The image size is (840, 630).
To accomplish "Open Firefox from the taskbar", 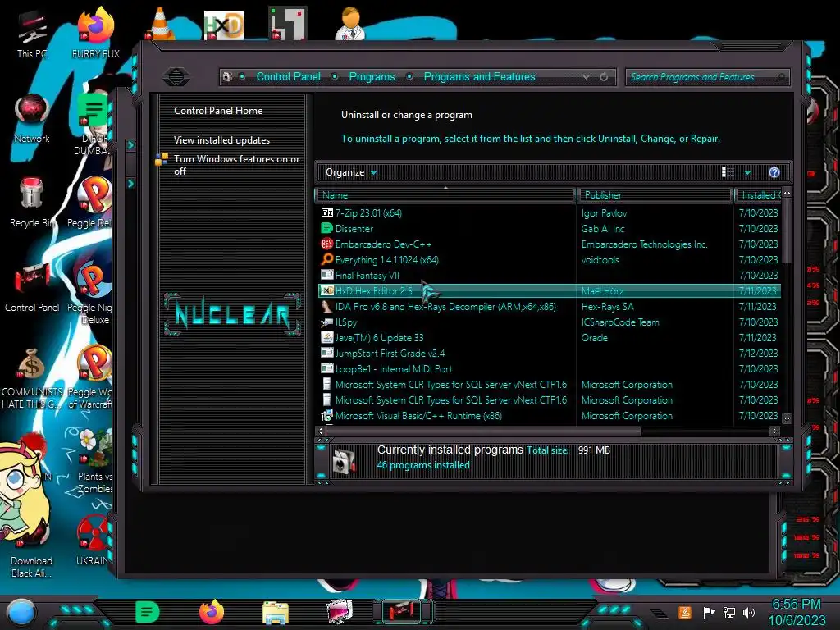I will [x=211, y=612].
